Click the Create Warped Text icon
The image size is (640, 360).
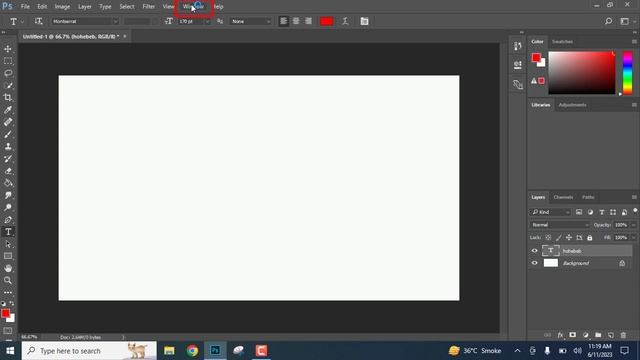(345, 21)
